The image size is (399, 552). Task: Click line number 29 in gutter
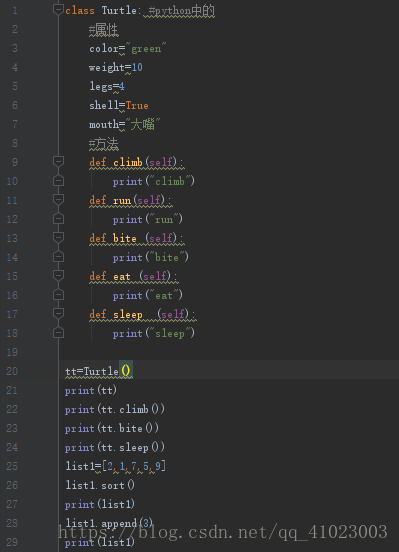click(x=12, y=542)
